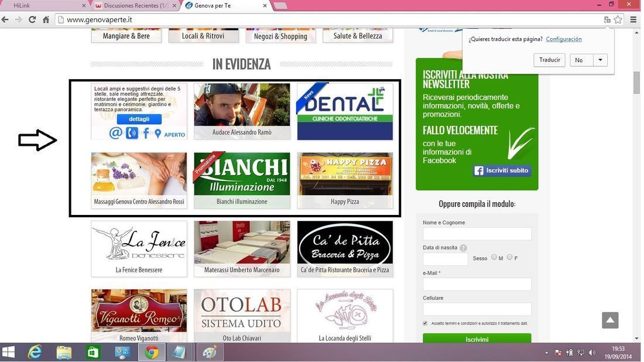This screenshot has height=362, width=644.
Task: Open the Bianchi illuminazione card
Action: pos(242,180)
